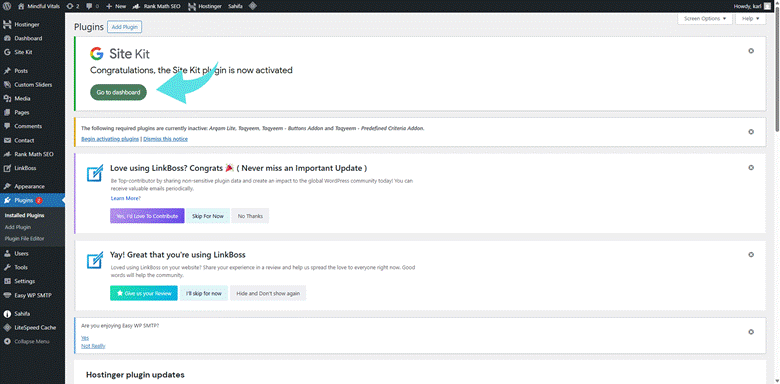780x384 pixels.
Task: Click the diamond icon in admin bar
Action: (253, 6)
